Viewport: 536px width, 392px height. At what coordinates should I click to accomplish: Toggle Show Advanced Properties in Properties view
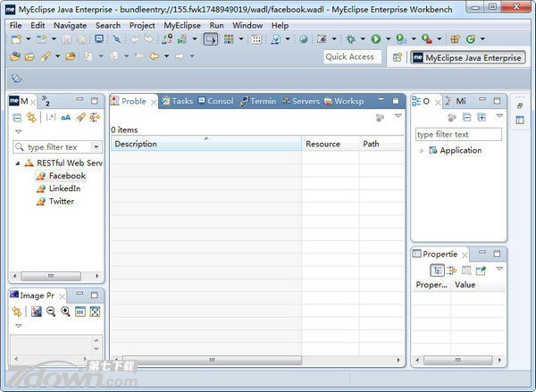(452, 270)
